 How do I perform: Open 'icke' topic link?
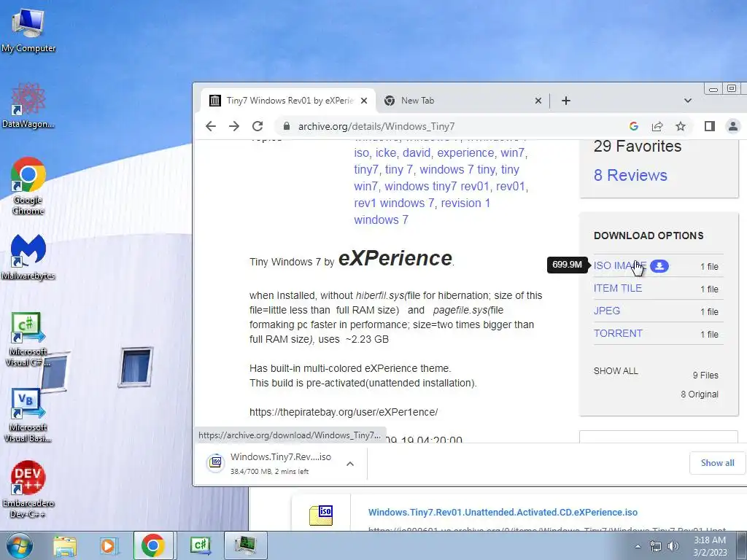tap(386, 153)
